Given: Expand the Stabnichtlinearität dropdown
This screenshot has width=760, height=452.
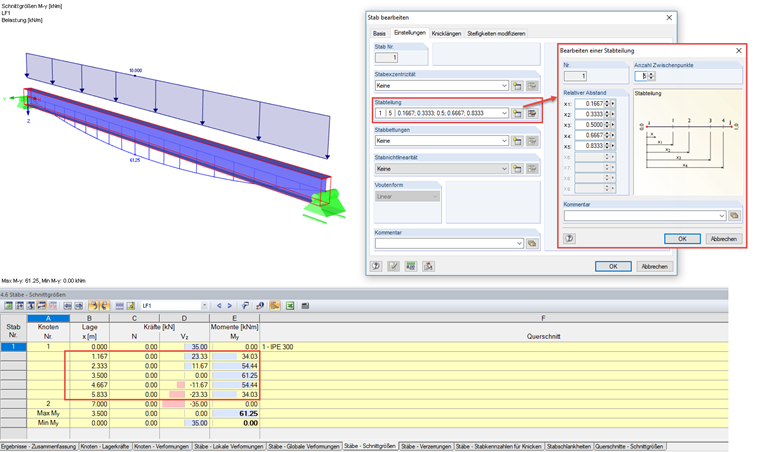Looking at the screenshot, I should pos(504,169).
